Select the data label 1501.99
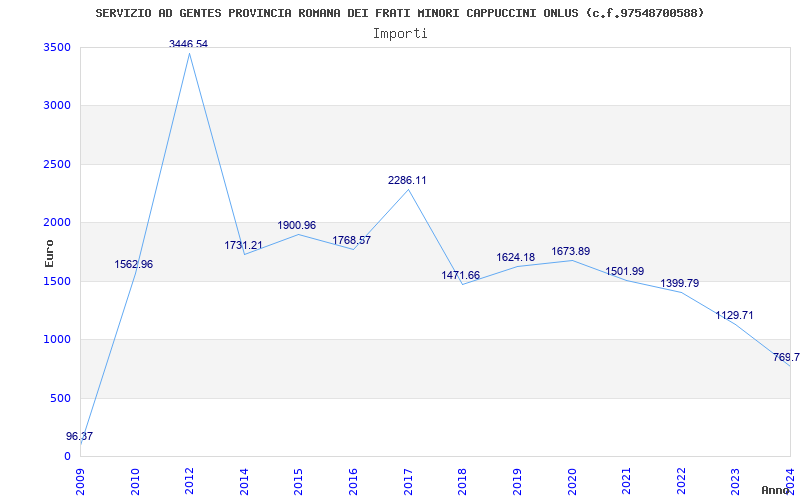 [624, 271]
